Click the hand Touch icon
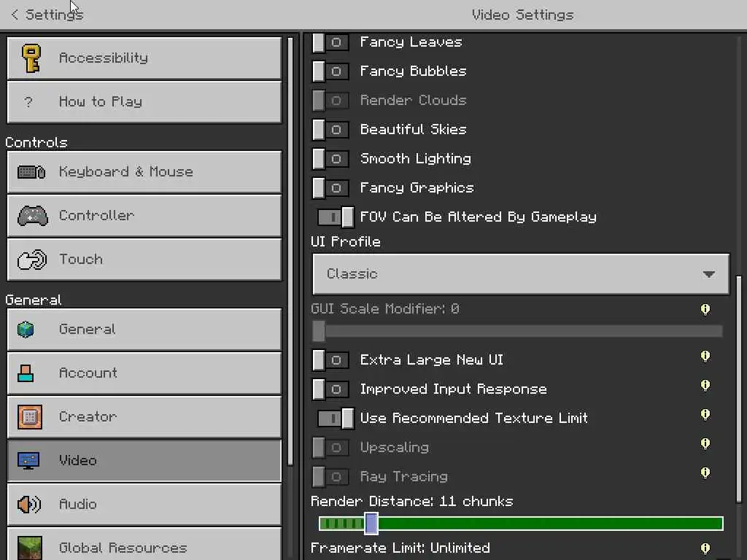Screen dimensions: 747x560 point(32,260)
